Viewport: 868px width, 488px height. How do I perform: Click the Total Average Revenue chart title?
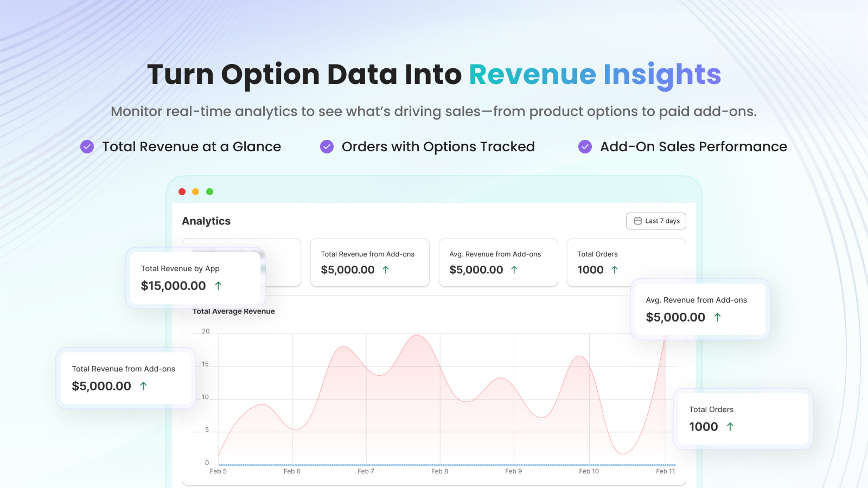pyautogui.click(x=234, y=311)
